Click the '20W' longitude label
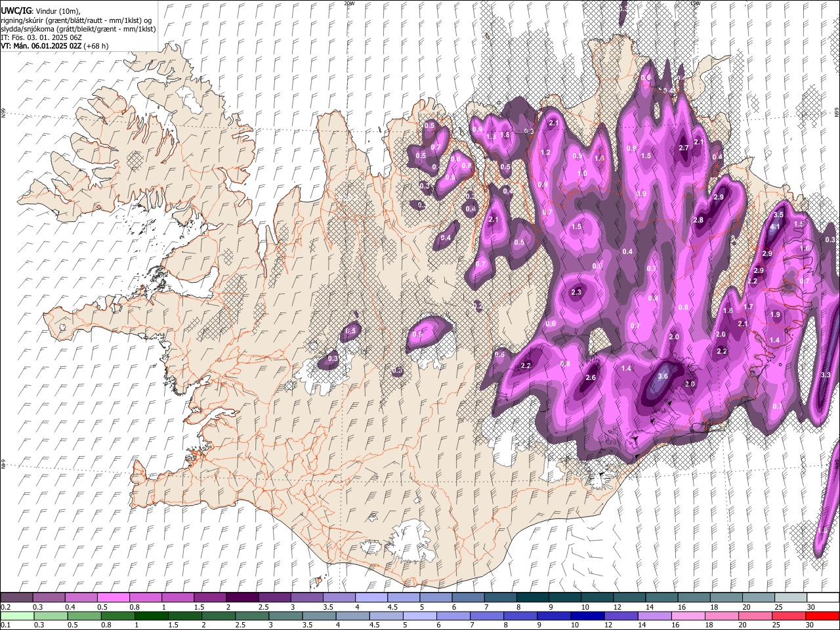 coord(349,3)
